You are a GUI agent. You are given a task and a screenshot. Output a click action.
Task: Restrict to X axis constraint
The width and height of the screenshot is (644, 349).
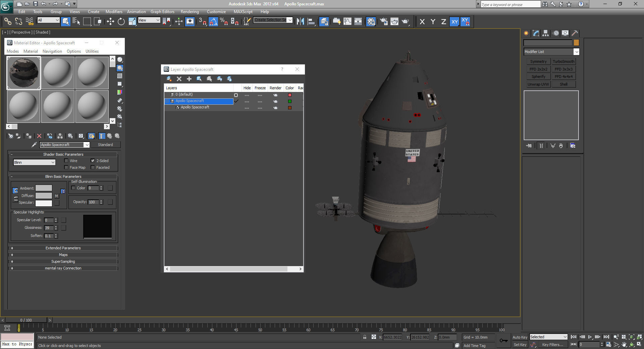click(422, 21)
